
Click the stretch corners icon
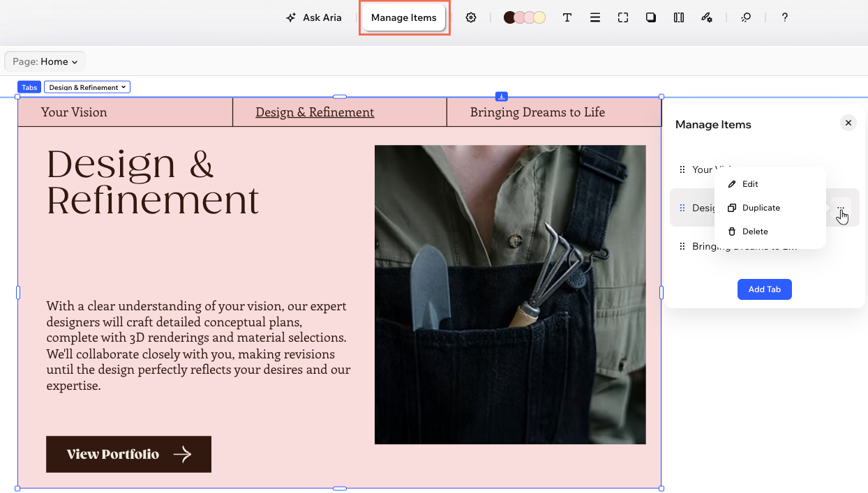coord(623,17)
